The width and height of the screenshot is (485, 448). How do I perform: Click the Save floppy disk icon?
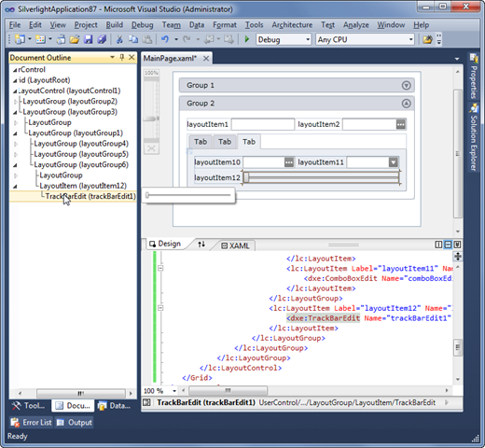[x=89, y=39]
